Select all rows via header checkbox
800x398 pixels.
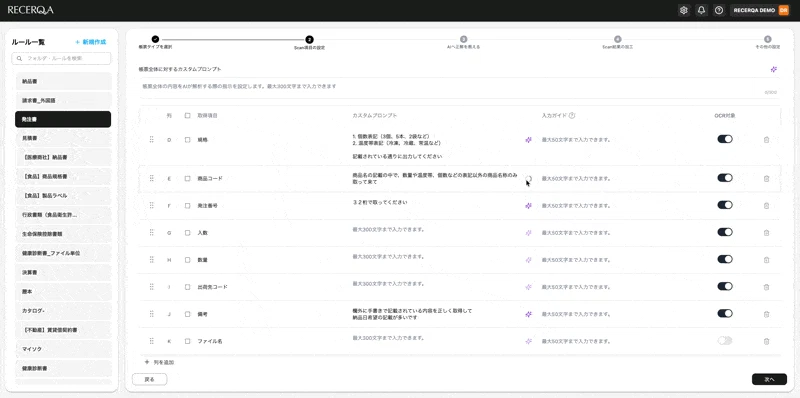(188, 116)
